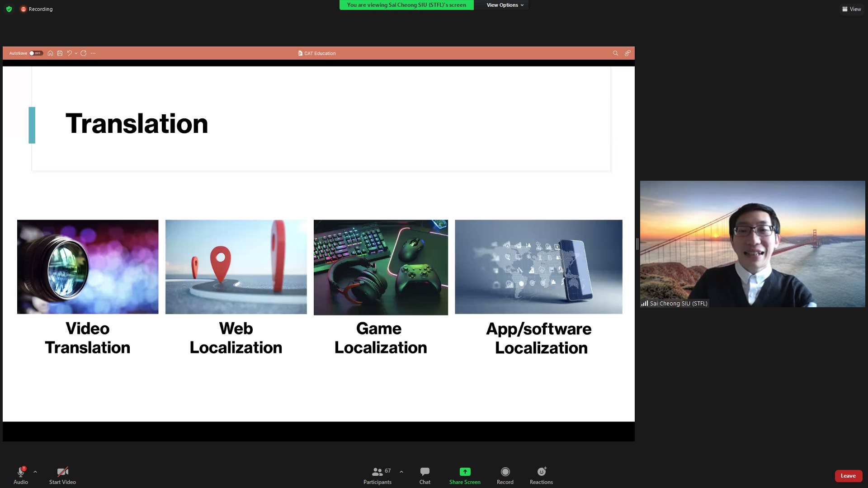Click the Save icon in PowerPoint toolbar

coord(60,53)
